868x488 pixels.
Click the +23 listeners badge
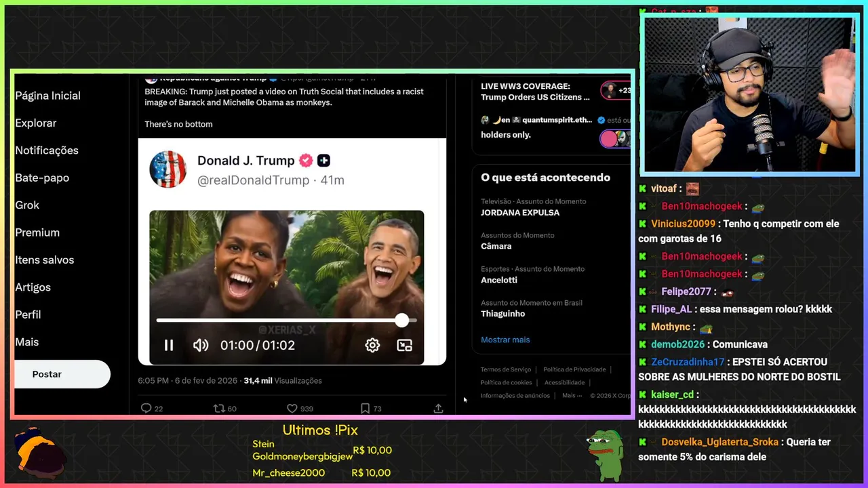pos(616,90)
